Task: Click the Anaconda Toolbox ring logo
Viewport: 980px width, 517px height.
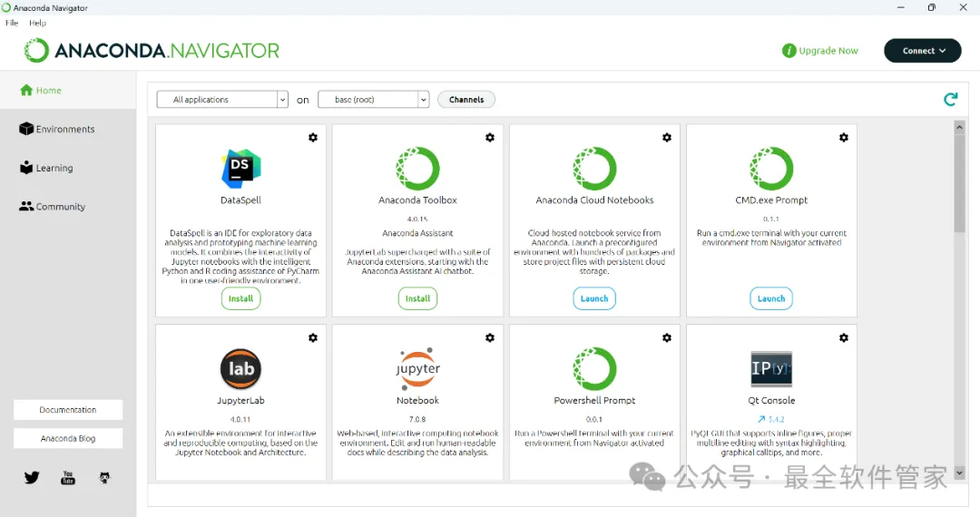Action: click(x=417, y=169)
